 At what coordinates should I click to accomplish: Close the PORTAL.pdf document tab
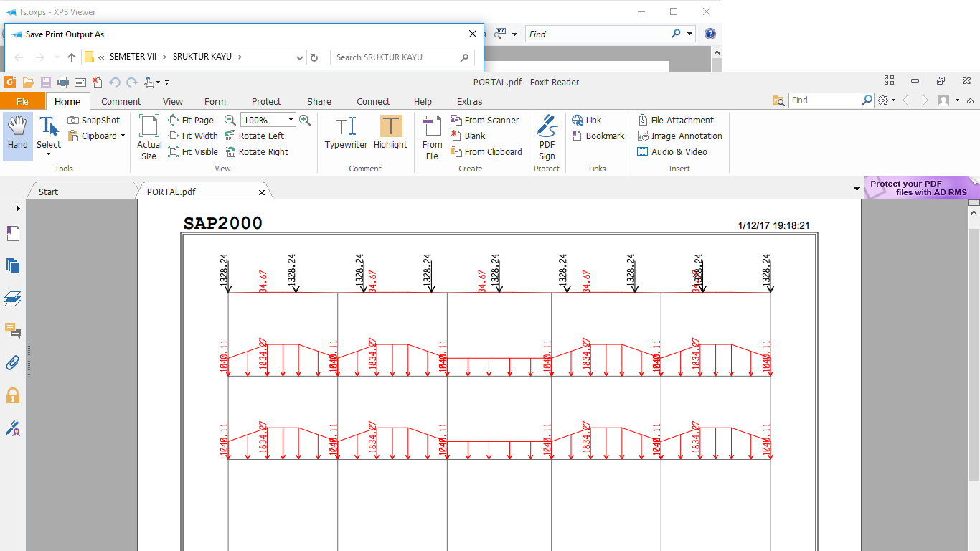tap(262, 192)
